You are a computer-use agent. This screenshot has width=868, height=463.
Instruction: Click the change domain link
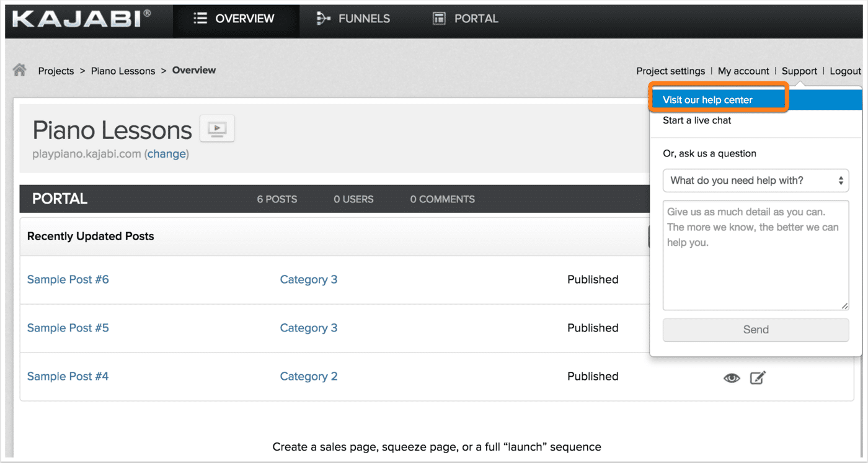166,154
